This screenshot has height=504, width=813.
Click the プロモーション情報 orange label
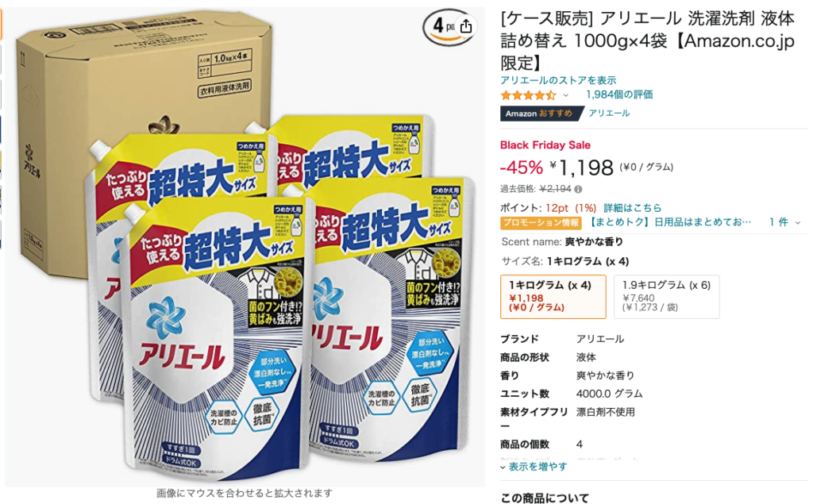(x=541, y=222)
